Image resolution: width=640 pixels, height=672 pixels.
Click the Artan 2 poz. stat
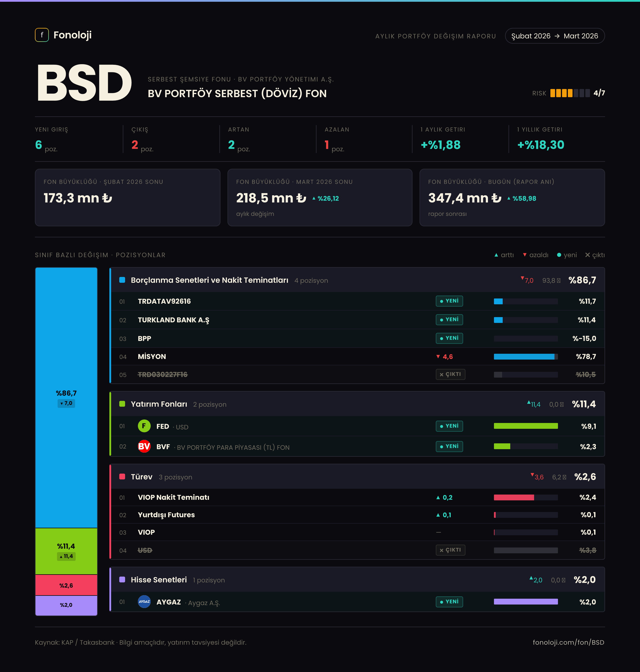(239, 139)
